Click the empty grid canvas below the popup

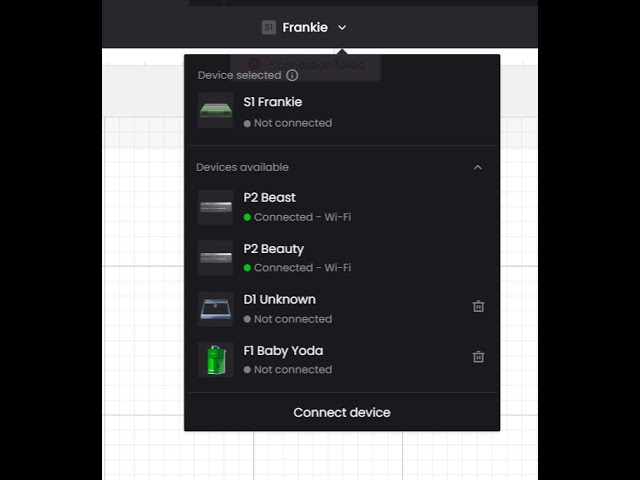tap(320, 455)
